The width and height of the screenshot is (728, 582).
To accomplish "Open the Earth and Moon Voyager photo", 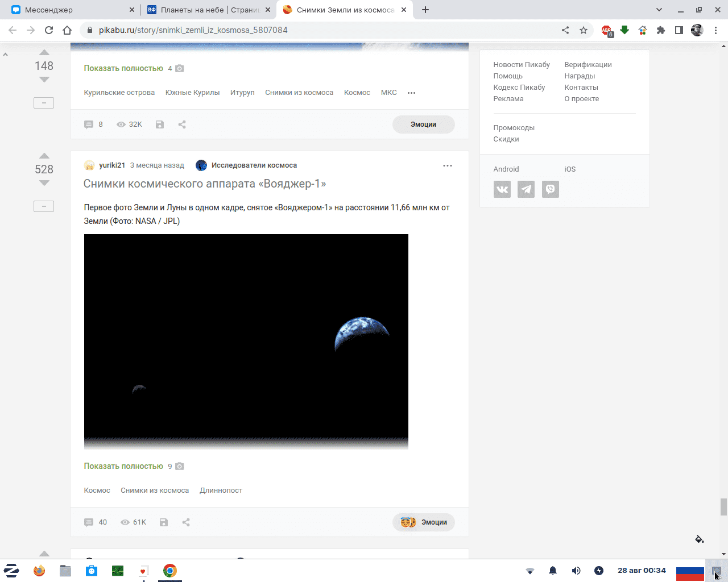I will [x=246, y=342].
